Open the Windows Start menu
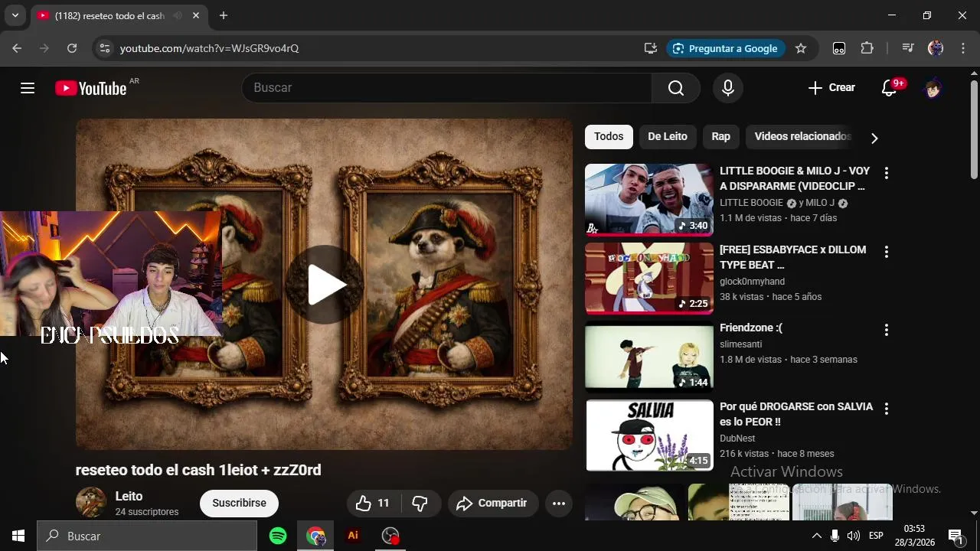The image size is (980, 551). tap(18, 536)
